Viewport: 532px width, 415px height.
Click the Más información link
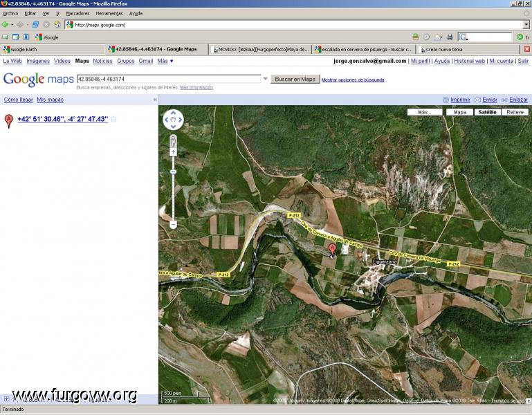[196, 88]
